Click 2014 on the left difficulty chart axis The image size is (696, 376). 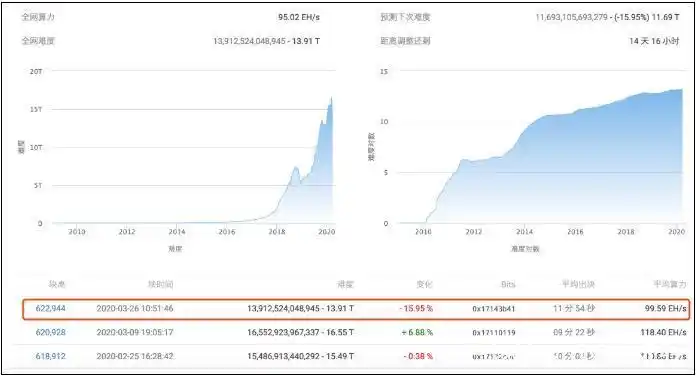[x=177, y=232]
